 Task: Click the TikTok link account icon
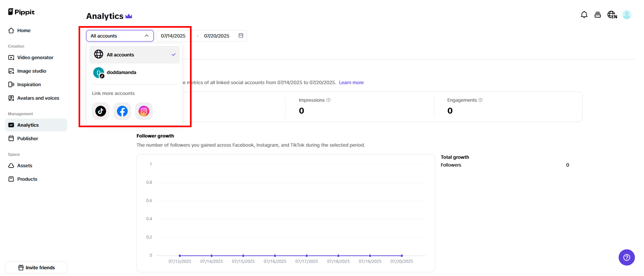coord(100,111)
